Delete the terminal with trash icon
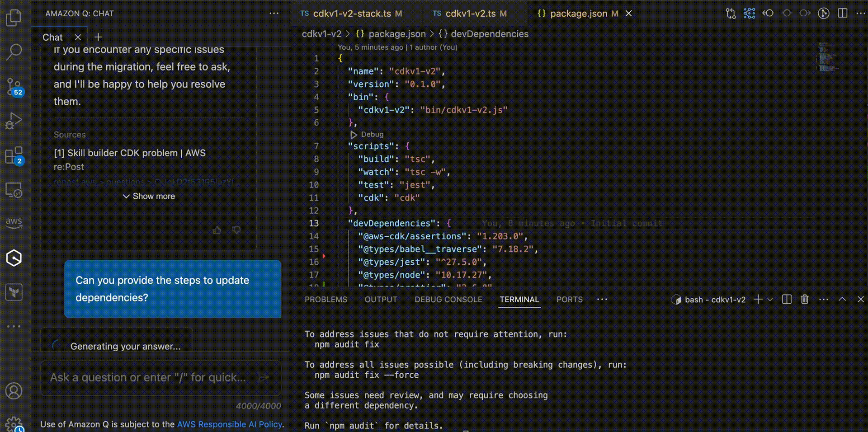Image resolution: width=868 pixels, height=432 pixels. [x=804, y=300]
